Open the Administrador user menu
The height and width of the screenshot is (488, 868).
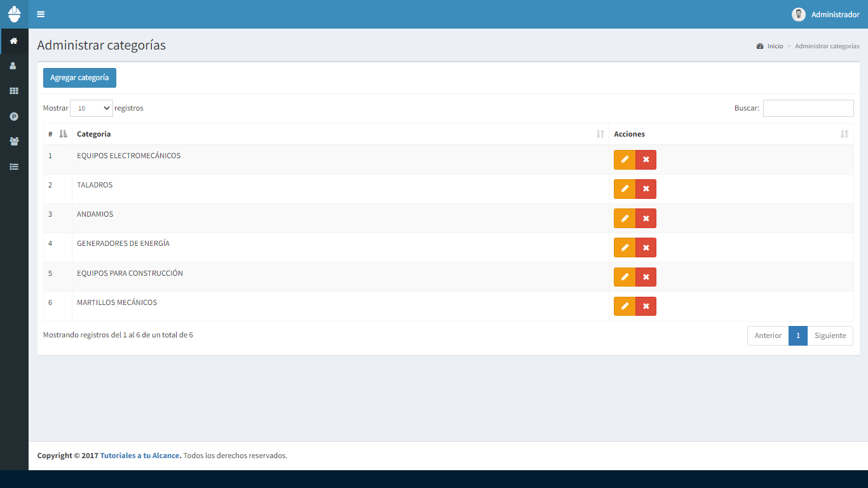point(825,14)
